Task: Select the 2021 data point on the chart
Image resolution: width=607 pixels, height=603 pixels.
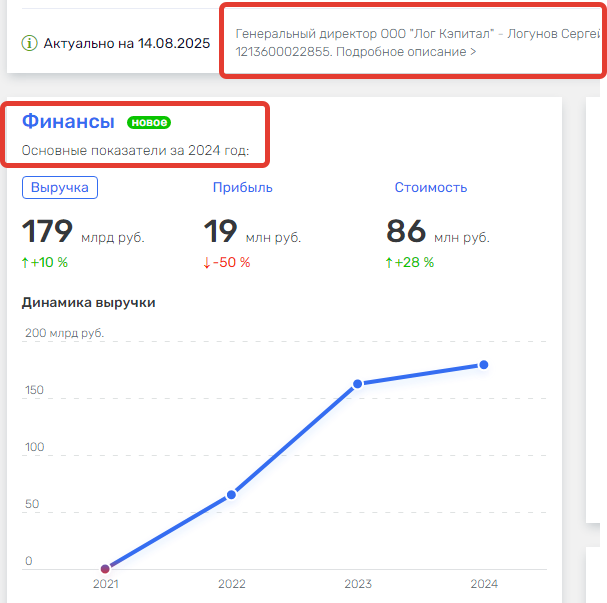Action: pos(105,568)
